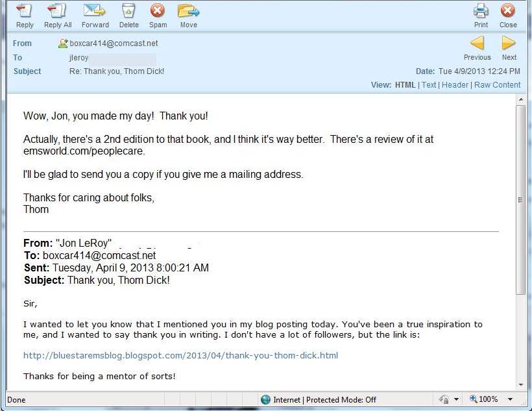Click the scroll down arrow of message pane

point(520,384)
